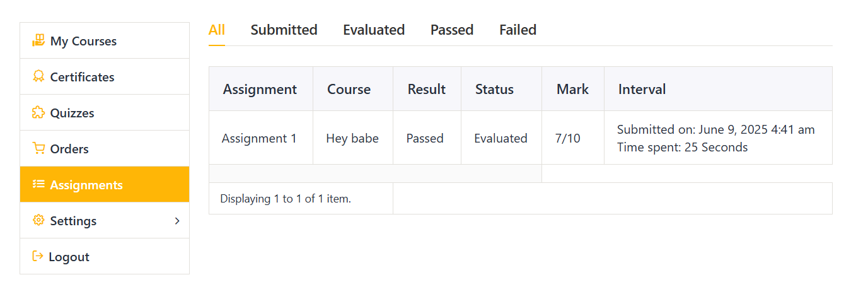Screen dimensions: 868x282
Task: Click the Logout menu label
Action: coord(69,257)
